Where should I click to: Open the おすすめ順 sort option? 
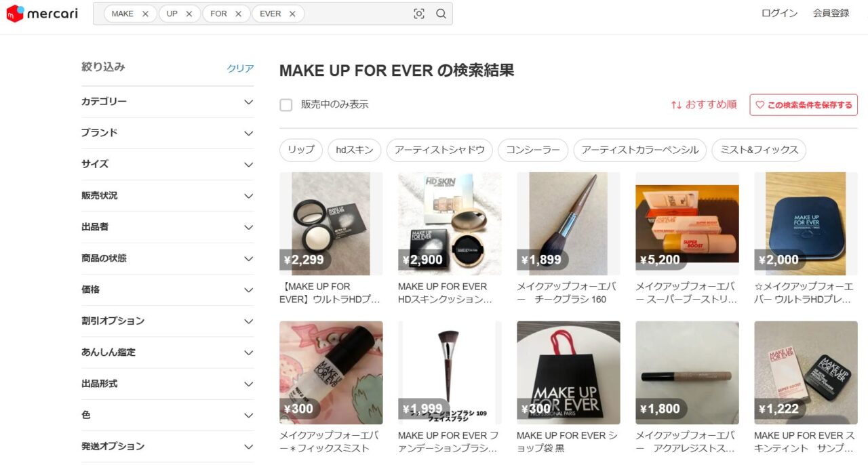pos(704,104)
